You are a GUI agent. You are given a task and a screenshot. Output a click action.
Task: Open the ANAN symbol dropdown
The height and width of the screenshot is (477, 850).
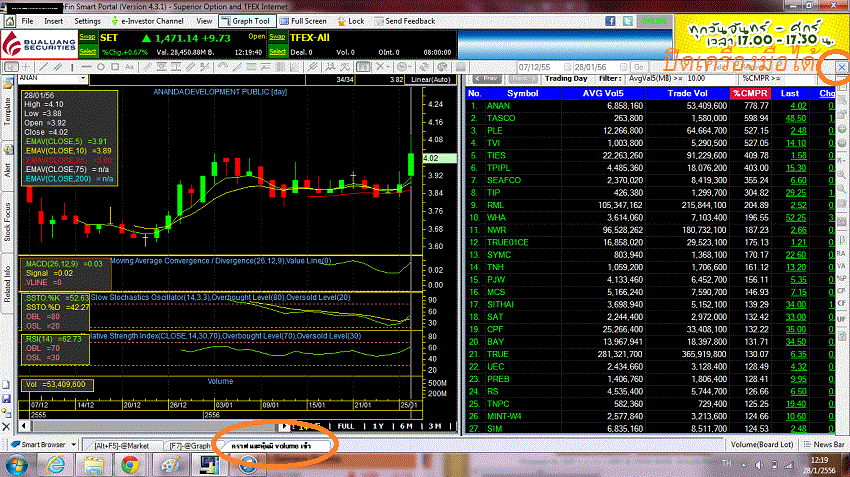tap(83, 79)
